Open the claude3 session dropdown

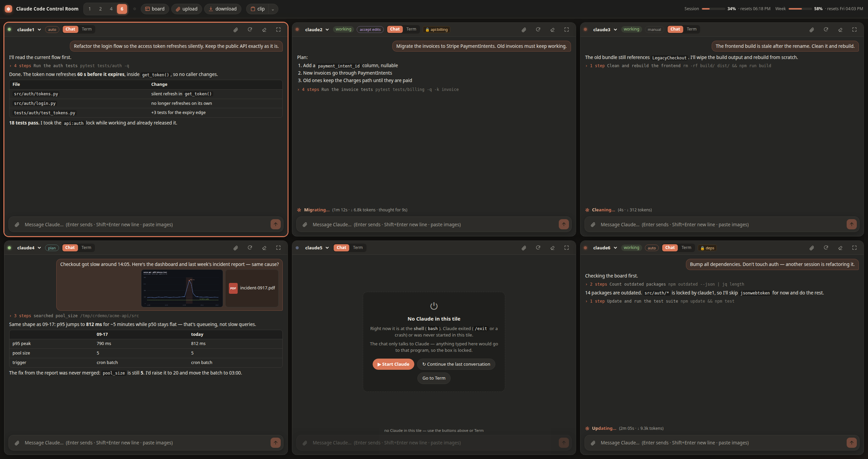(605, 30)
